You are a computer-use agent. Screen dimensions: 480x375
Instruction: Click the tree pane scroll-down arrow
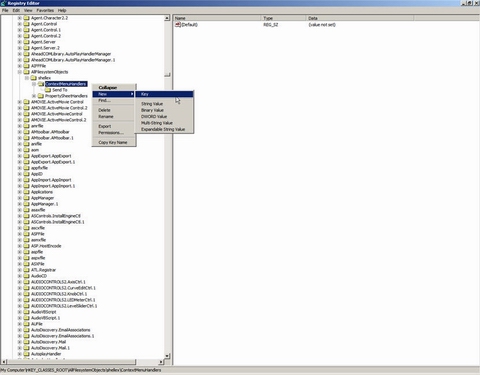pyautogui.click(x=167, y=356)
